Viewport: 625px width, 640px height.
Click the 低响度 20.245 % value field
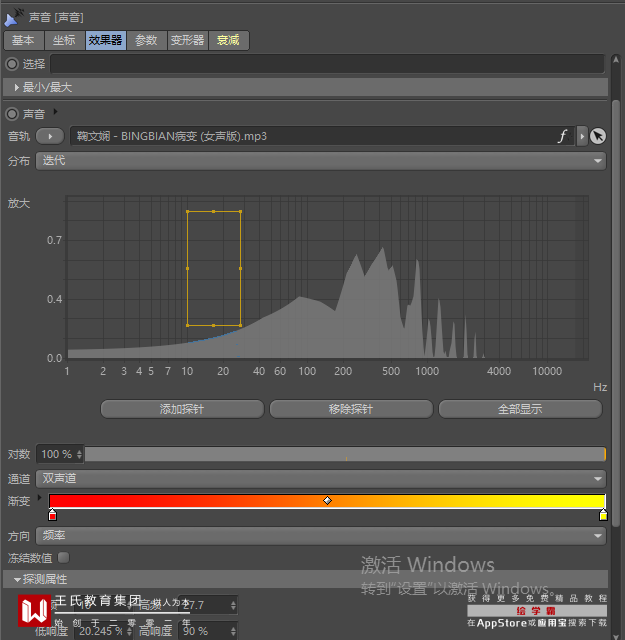point(100,631)
